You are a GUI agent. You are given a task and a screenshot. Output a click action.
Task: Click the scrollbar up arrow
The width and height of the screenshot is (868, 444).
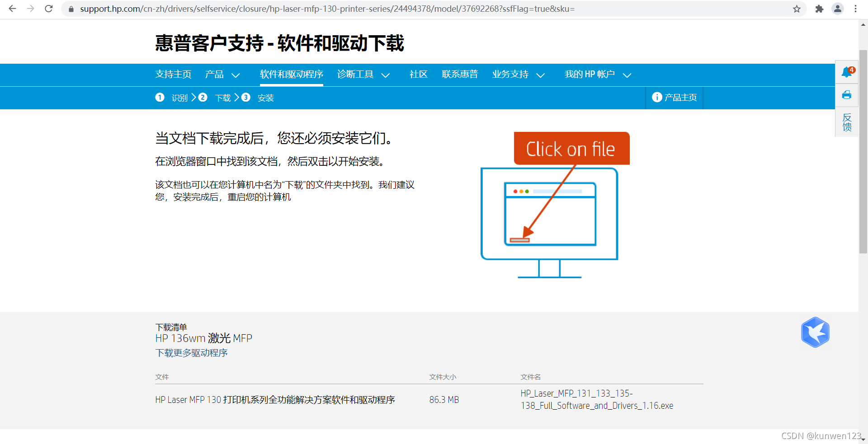(863, 25)
